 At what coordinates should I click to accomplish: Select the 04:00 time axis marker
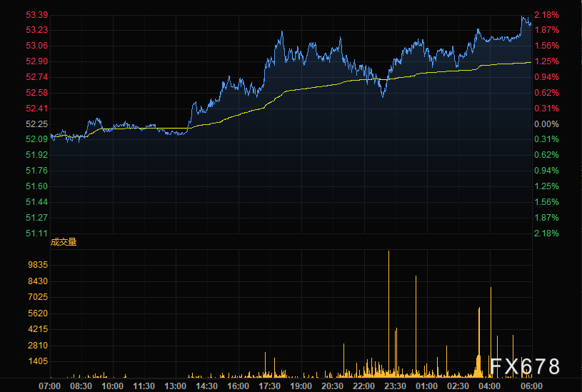489,386
